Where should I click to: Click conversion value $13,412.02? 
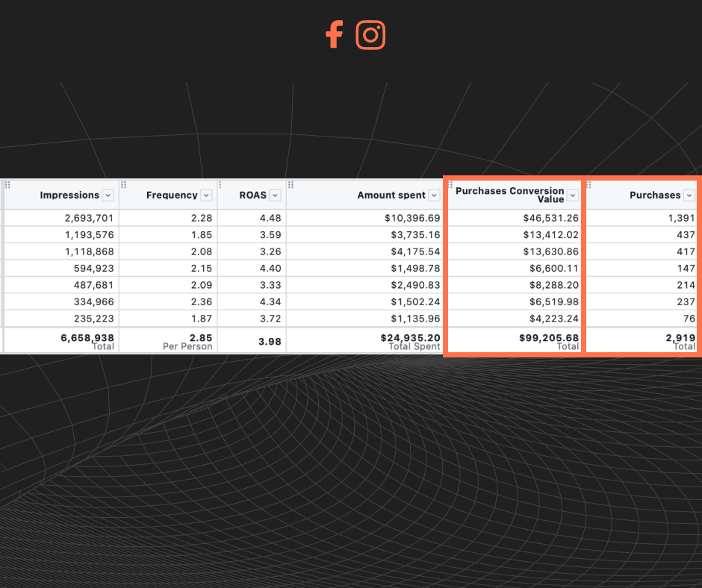tap(550, 235)
